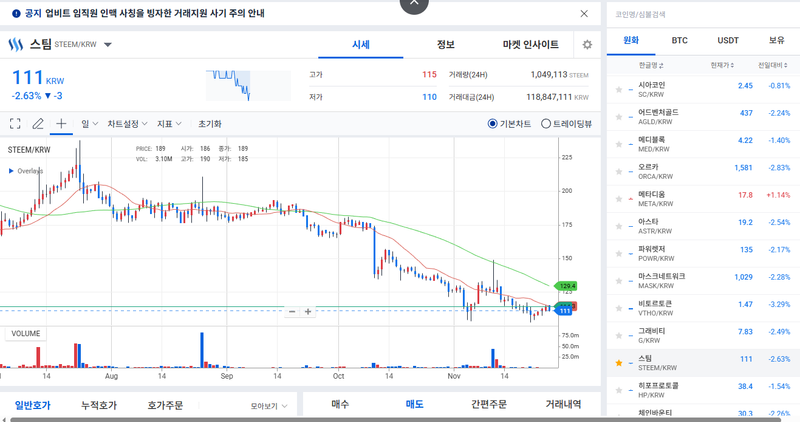Zoom out chart with minus button

tap(292, 311)
